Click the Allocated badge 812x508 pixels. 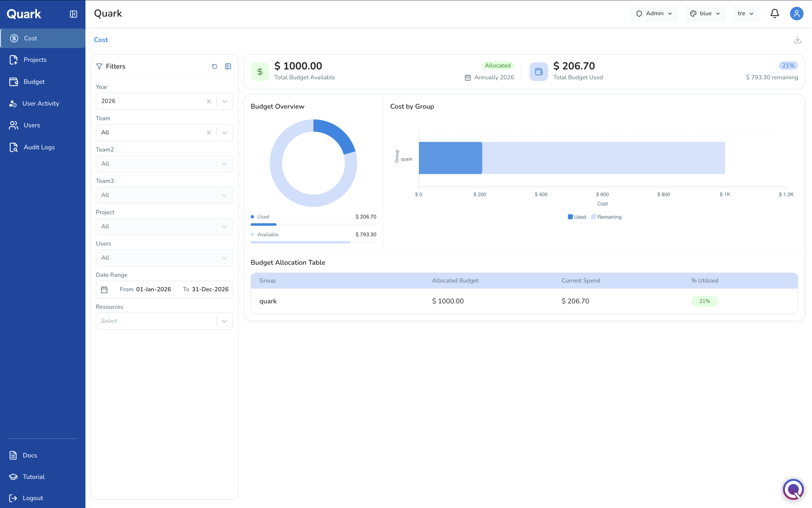click(x=498, y=65)
